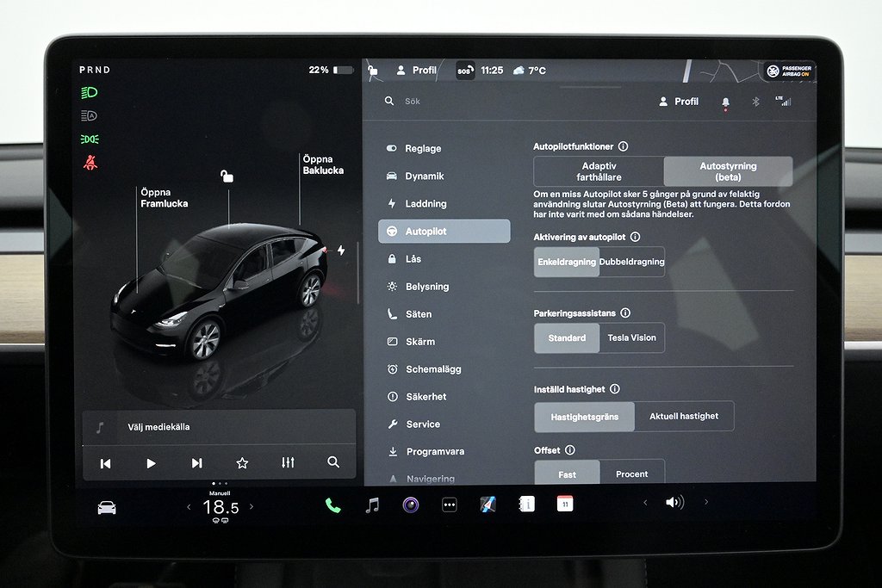The height and width of the screenshot is (588, 882).
Task: Open Profil in the settings header
Action: tap(679, 102)
